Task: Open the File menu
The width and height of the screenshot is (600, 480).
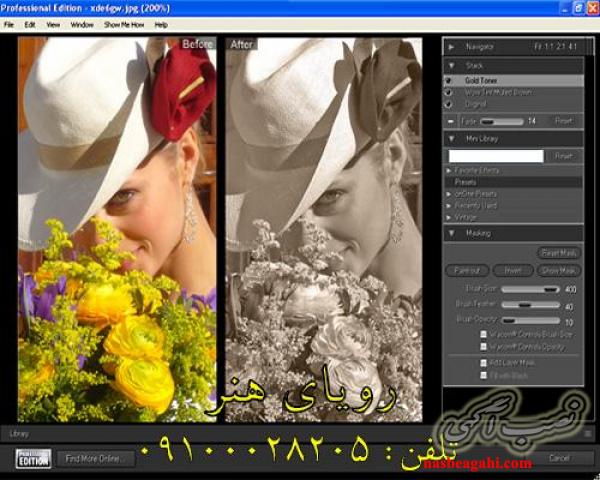Action: point(9,24)
